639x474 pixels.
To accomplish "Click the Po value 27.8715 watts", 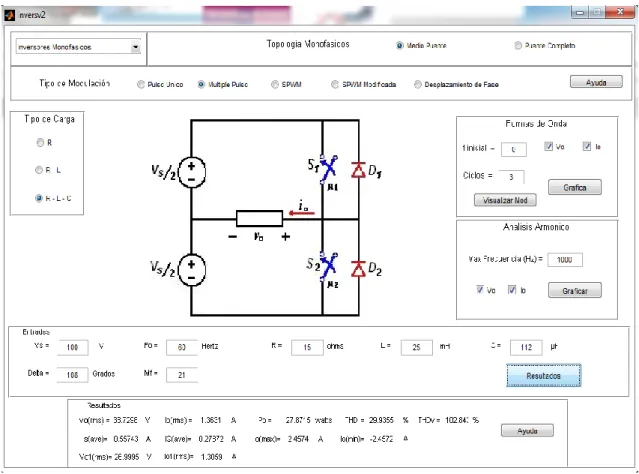I will tap(298, 420).
